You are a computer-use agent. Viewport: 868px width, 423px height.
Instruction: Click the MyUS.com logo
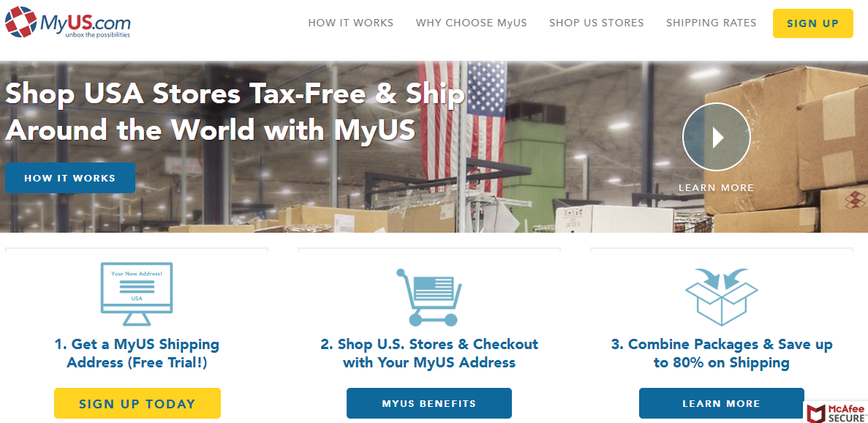click(x=68, y=22)
